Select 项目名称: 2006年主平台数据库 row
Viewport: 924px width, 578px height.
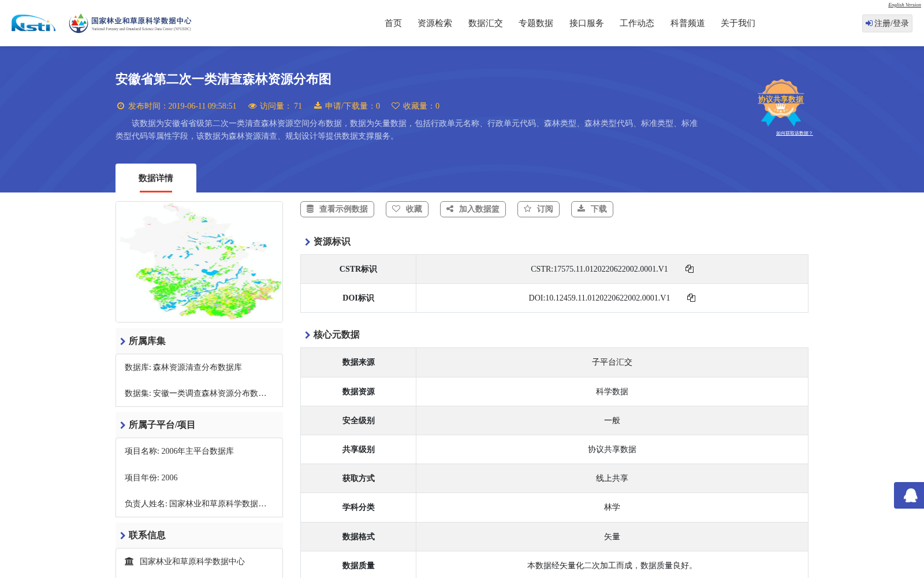(179, 451)
